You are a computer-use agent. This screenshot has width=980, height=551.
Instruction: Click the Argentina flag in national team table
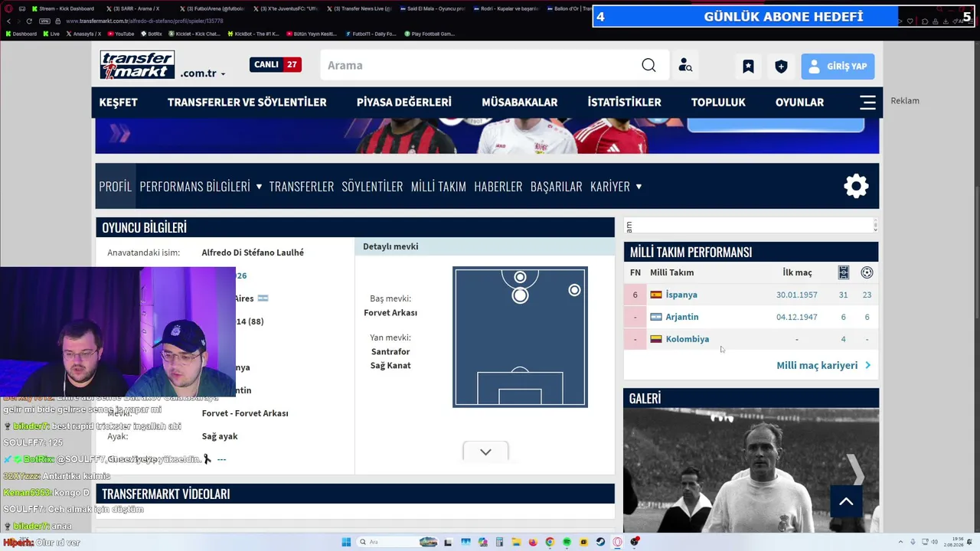(656, 317)
